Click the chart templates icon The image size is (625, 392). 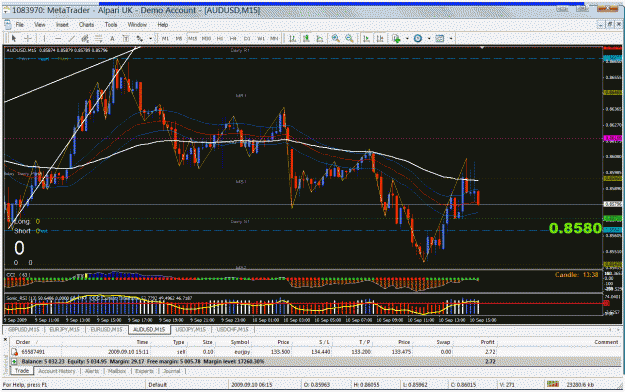(440, 38)
